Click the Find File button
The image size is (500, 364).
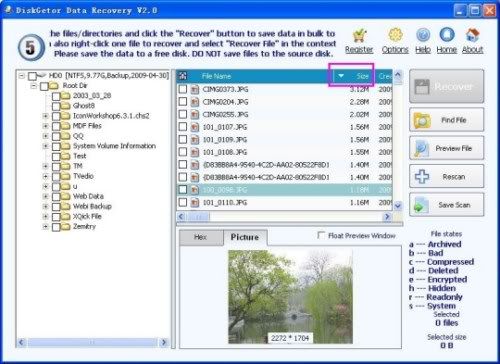[x=446, y=120]
